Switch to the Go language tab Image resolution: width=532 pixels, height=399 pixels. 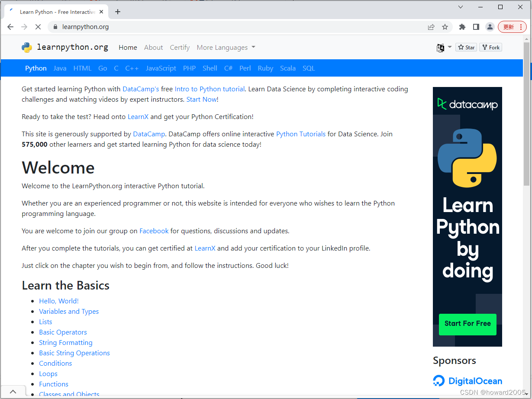pos(103,68)
